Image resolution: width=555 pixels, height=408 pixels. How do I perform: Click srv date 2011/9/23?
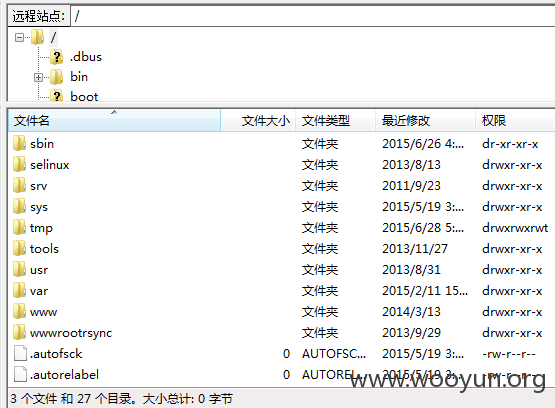[411, 185]
